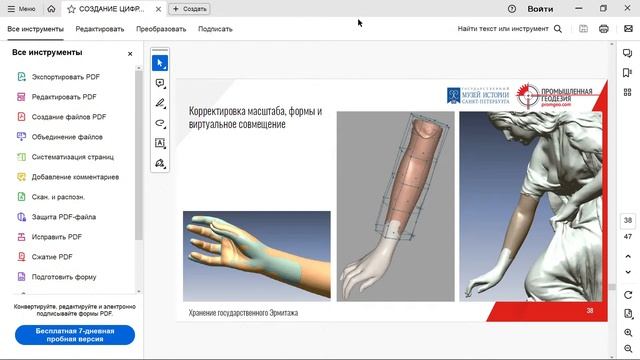Select Исправить PDF tool

click(57, 237)
